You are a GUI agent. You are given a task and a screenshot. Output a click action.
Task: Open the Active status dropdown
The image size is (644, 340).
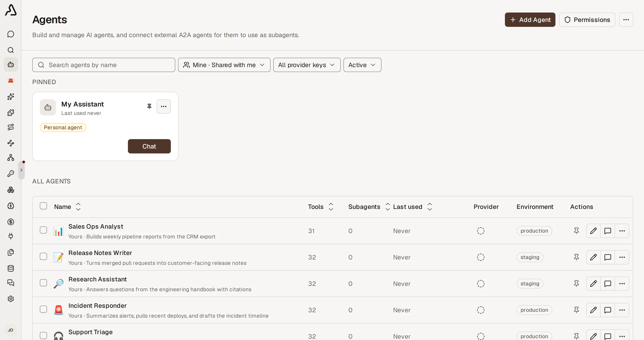tap(362, 65)
